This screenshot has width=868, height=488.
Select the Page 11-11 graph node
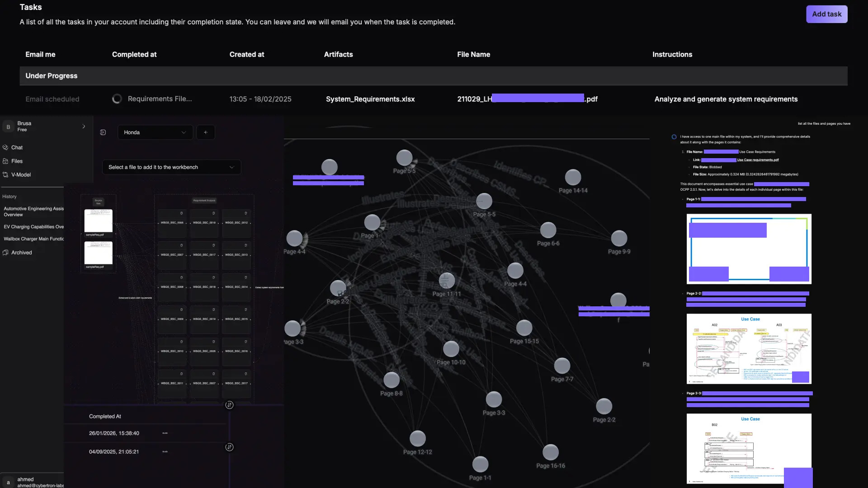click(447, 281)
